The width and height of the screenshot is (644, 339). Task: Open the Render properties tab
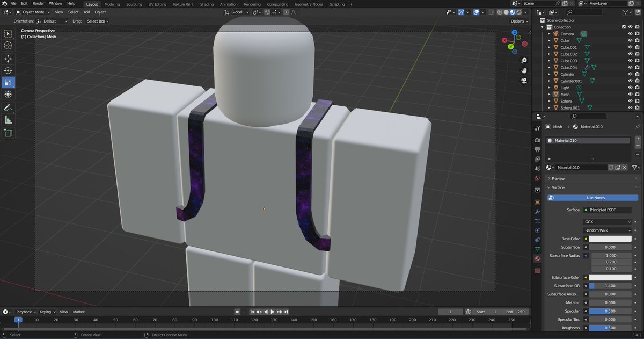[x=537, y=140]
